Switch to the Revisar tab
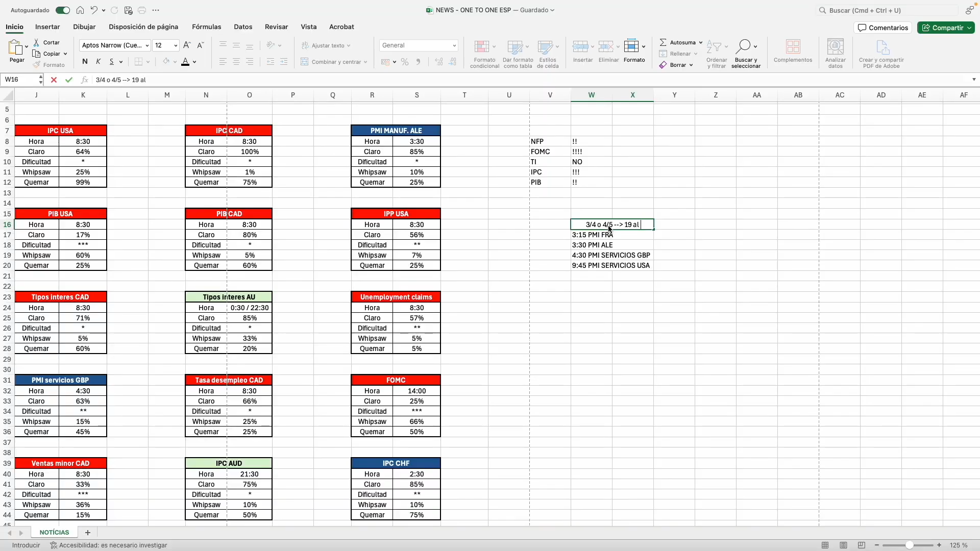The width and height of the screenshot is (980, 551). (276, 27)
